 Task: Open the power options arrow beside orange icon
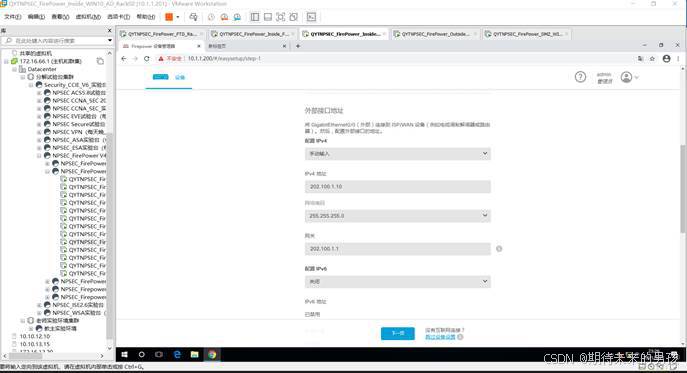(x=177, y=17)
